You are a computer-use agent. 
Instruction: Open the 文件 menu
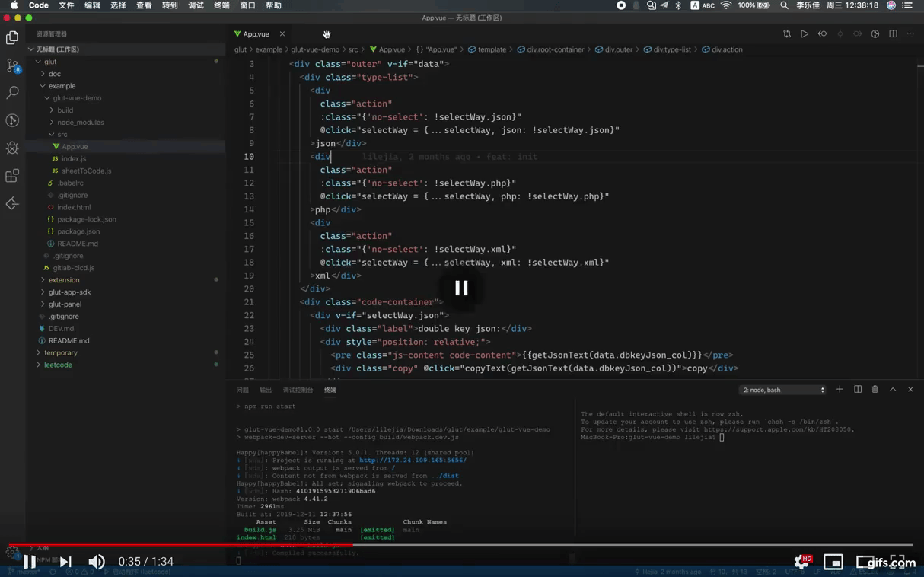tap(66, 5)
